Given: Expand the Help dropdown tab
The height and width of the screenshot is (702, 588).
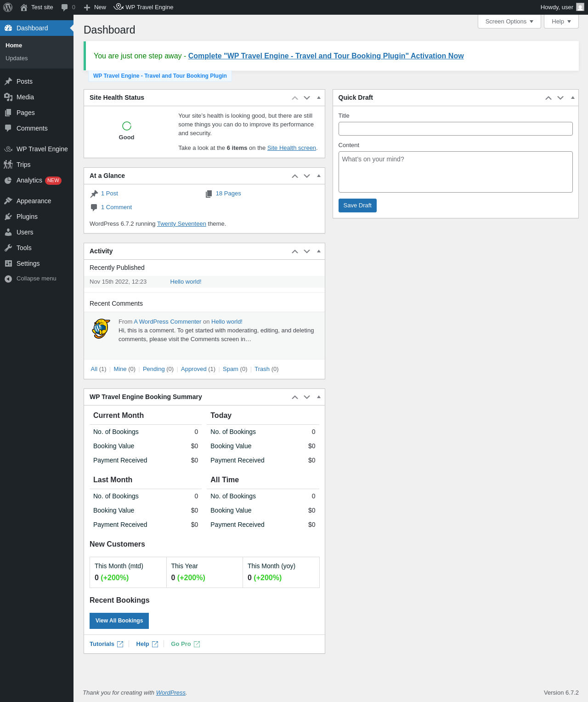Looking at the screenshot, I should click(561, 22).
